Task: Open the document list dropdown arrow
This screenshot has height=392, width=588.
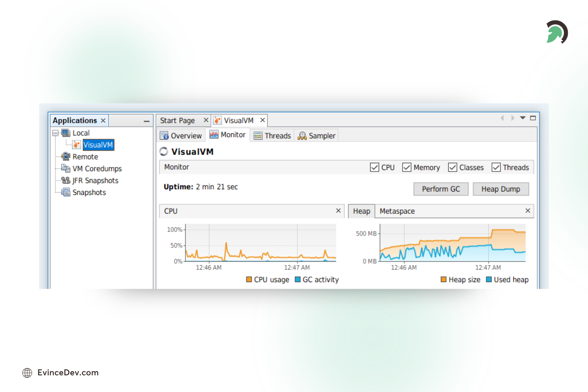Action: pos(523,118)
